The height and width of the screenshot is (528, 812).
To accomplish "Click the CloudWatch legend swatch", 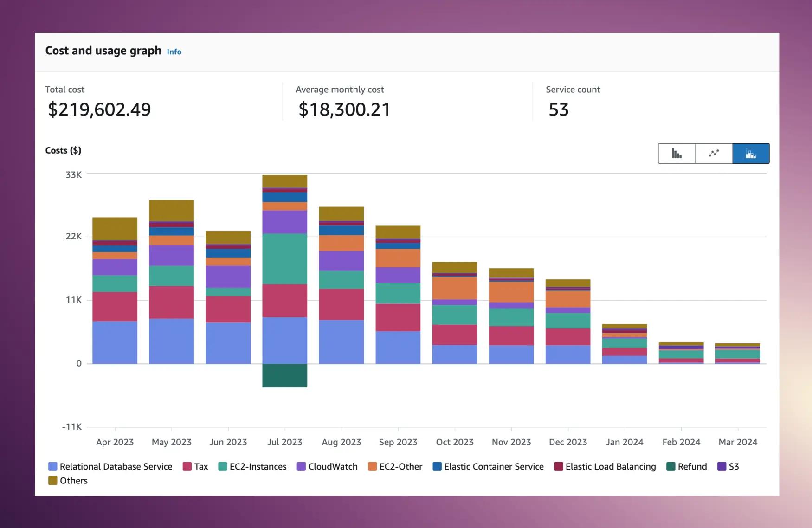I will pyautogui.click(x=301, y=466).
